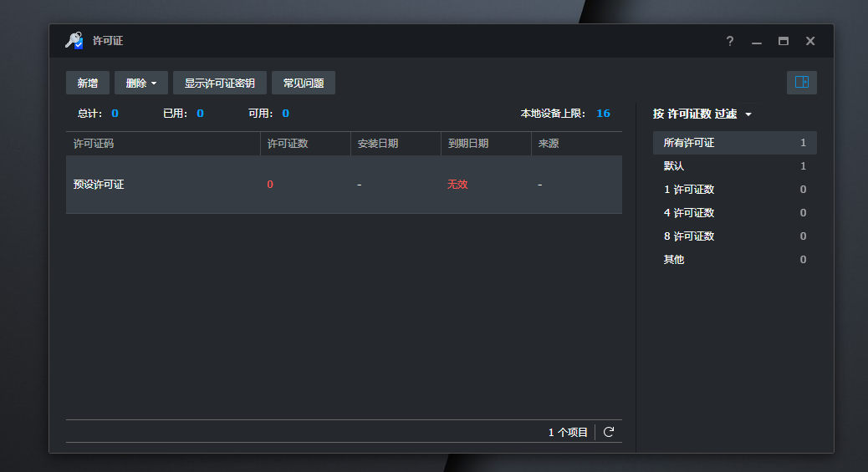The height and width of the screenshot is (472, 868).
Task: Filter by 8 许可证数
Action: tap(734, 236)
